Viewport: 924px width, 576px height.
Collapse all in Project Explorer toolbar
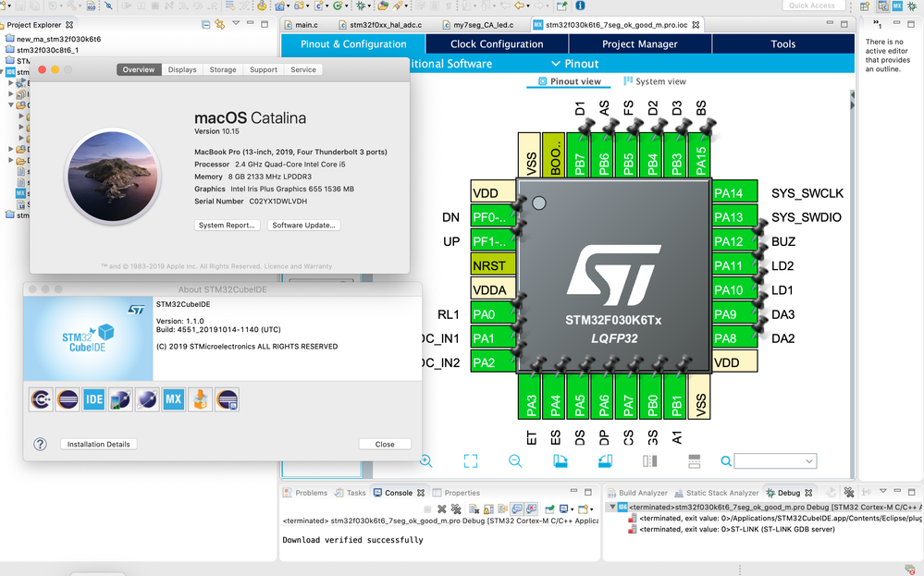[x=205, y=25]
